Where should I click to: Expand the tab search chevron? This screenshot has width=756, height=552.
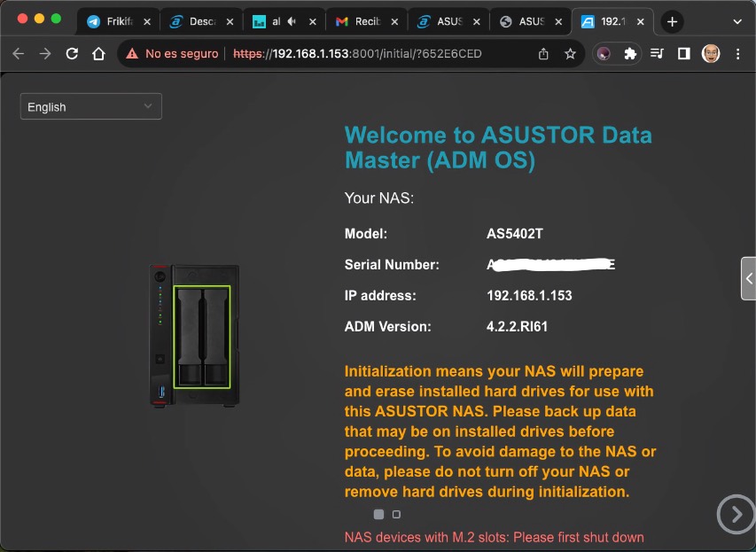click(x=737, y=21)
